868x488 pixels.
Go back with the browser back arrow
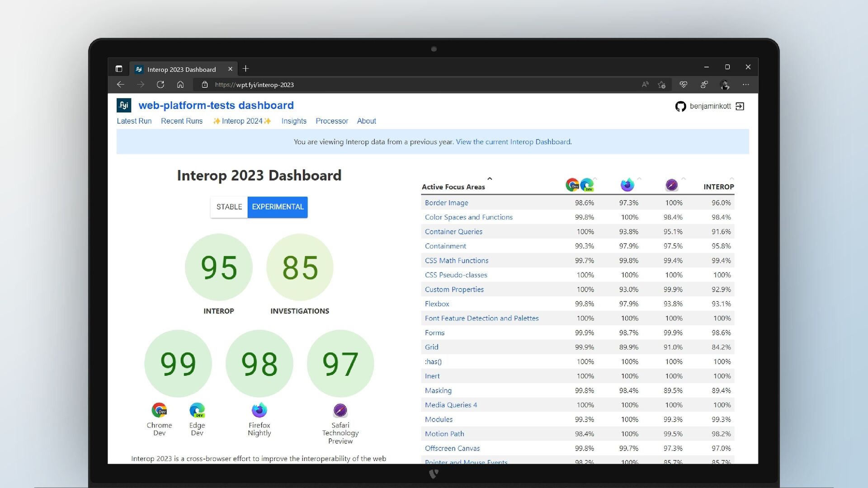[120, 84]
